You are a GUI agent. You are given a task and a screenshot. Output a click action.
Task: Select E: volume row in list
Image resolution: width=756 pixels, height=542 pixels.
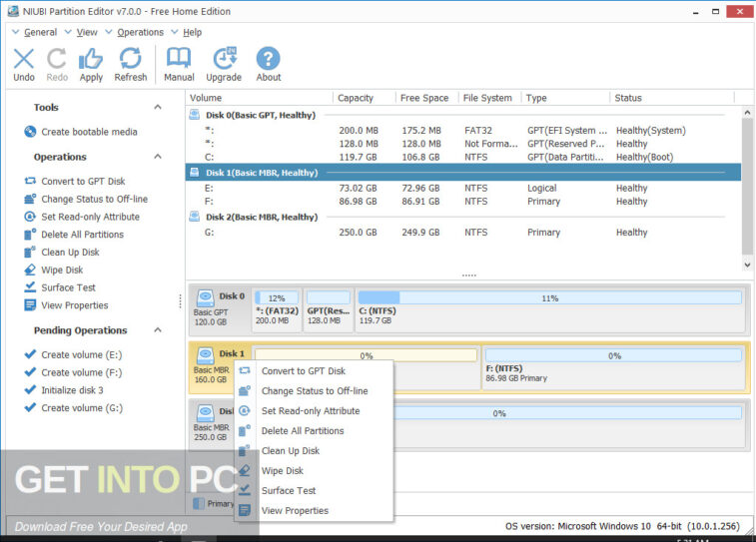tap(462, 188)
